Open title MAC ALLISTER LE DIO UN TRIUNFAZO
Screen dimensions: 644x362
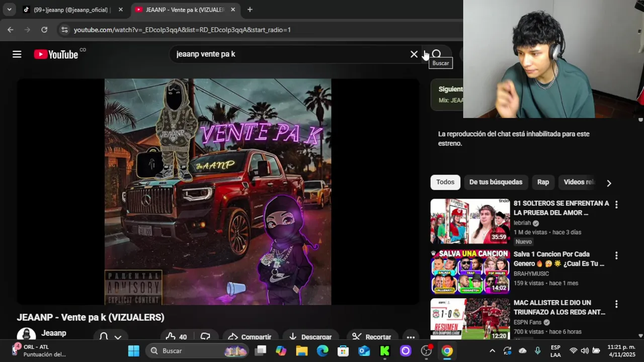point(559,307)
